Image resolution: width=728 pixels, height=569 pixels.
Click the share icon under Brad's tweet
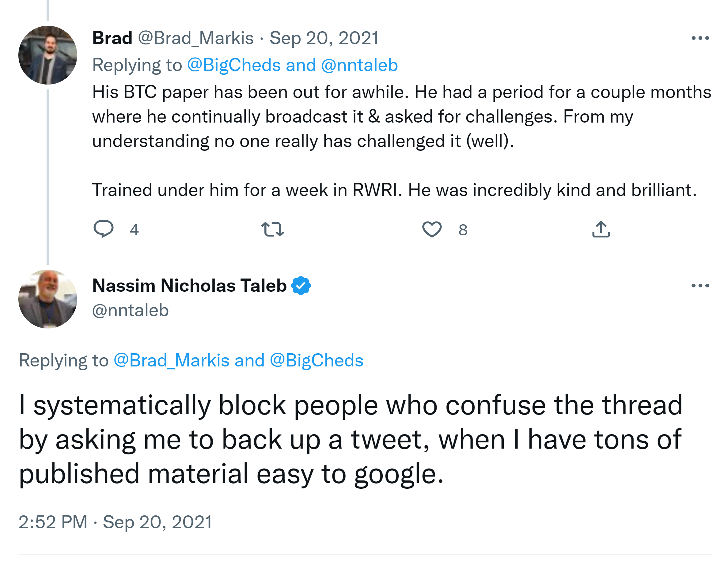pyautogui.click(x=601, y=229)
